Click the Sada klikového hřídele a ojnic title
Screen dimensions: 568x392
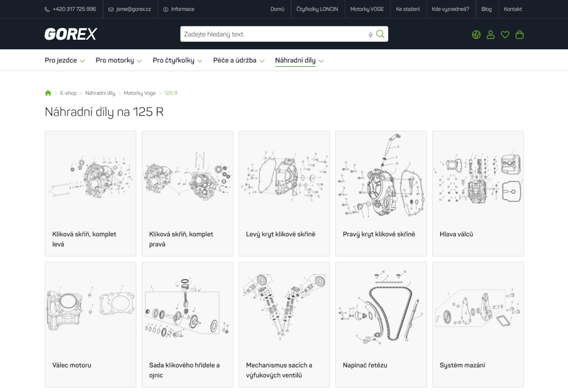185,370
